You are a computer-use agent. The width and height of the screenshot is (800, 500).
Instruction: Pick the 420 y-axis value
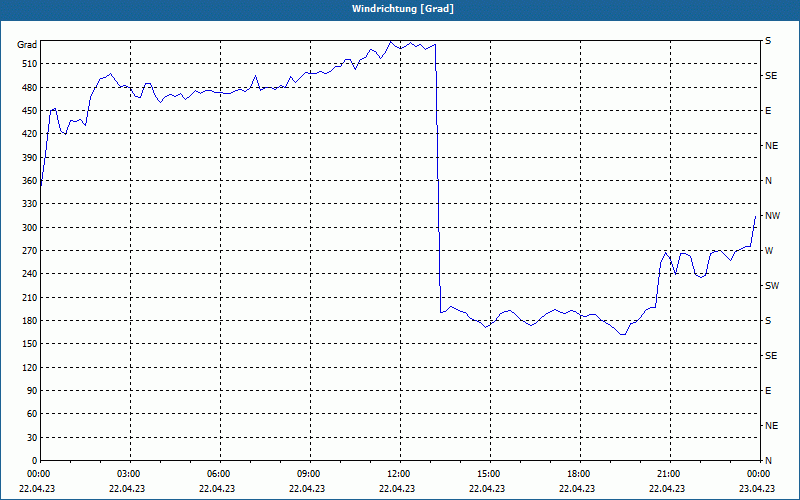[30, 134]
